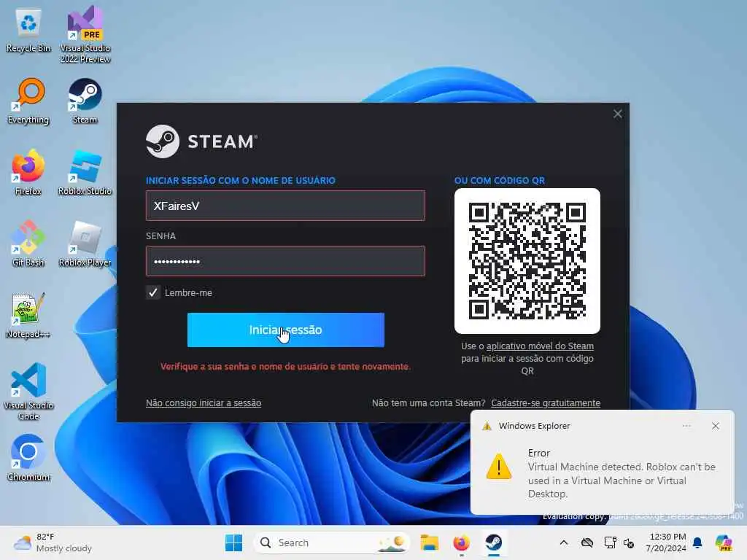Open the Roblox Studio desktop shortcut
Screen dimensions: 747x560
click(85, 172)
